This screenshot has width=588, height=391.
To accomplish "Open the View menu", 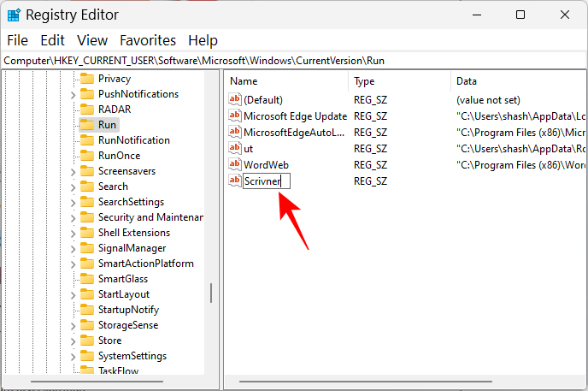I will coord(92,40).
